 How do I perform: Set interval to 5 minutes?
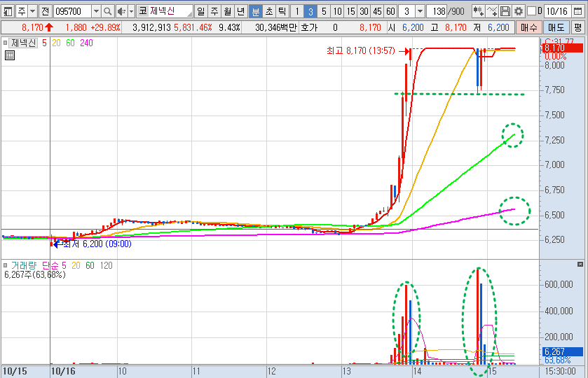click(x=324, y=11)
